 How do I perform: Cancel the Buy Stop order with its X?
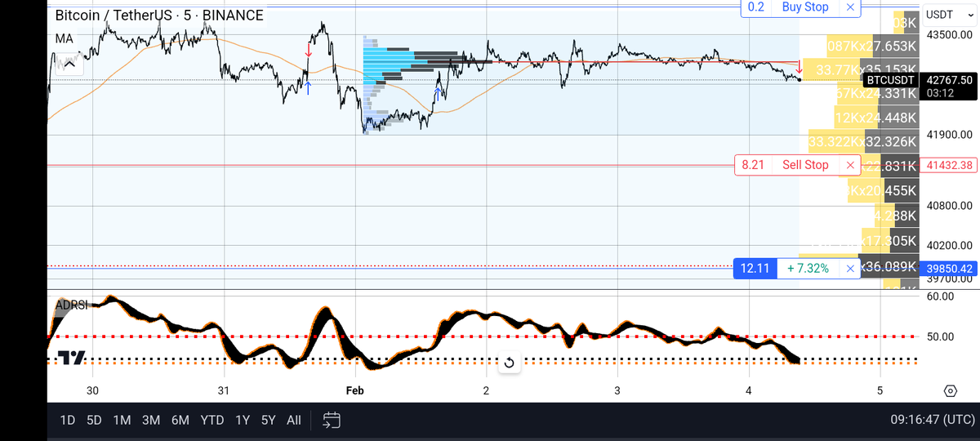pos(850,7)
